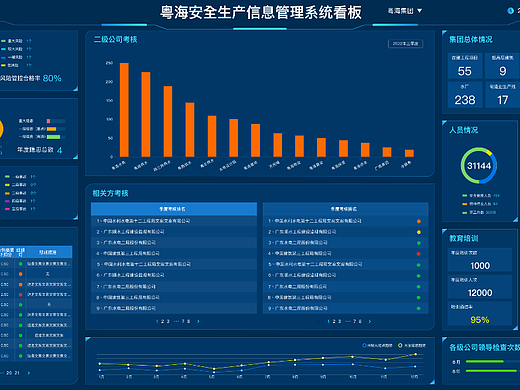
Task: Click the training card showing 12000
Action: (480, 287)
